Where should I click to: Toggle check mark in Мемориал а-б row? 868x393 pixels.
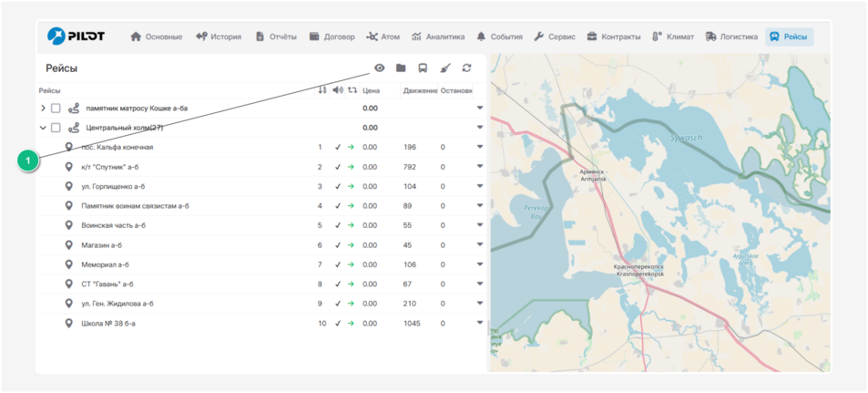(x=338, y=264)
